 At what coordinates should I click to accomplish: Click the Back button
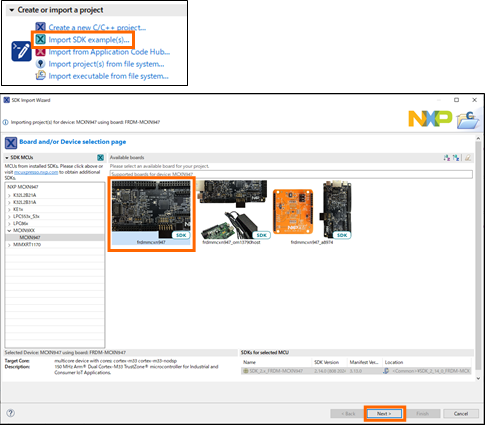click(348, 413)
